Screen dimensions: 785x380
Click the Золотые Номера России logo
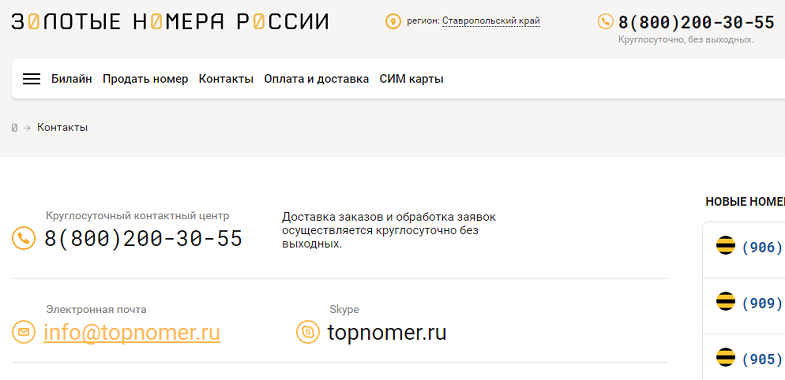[170, 22]
